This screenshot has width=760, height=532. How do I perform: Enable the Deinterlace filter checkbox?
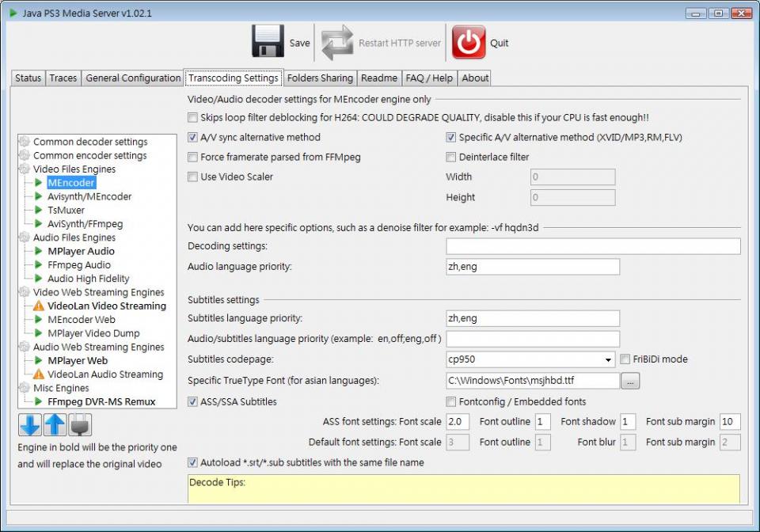coord(450,157)
